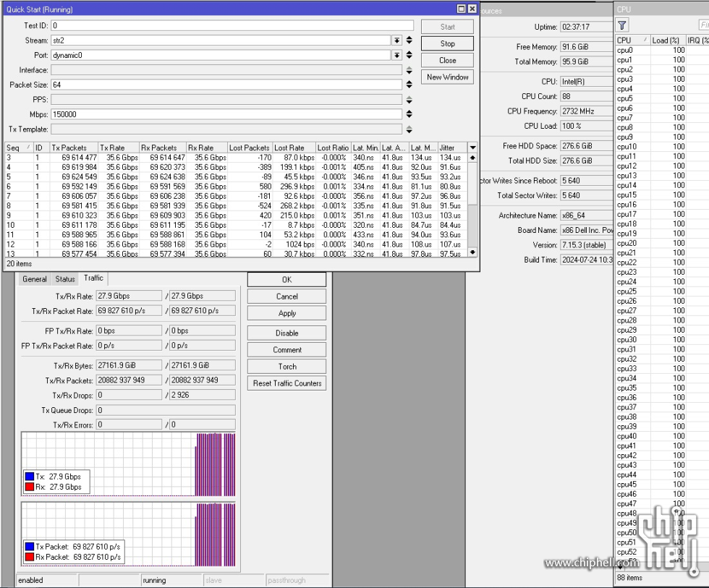Click the Apply button
Image resolution: width=709 pixels, height=588 pixels.
coord(286,313)
